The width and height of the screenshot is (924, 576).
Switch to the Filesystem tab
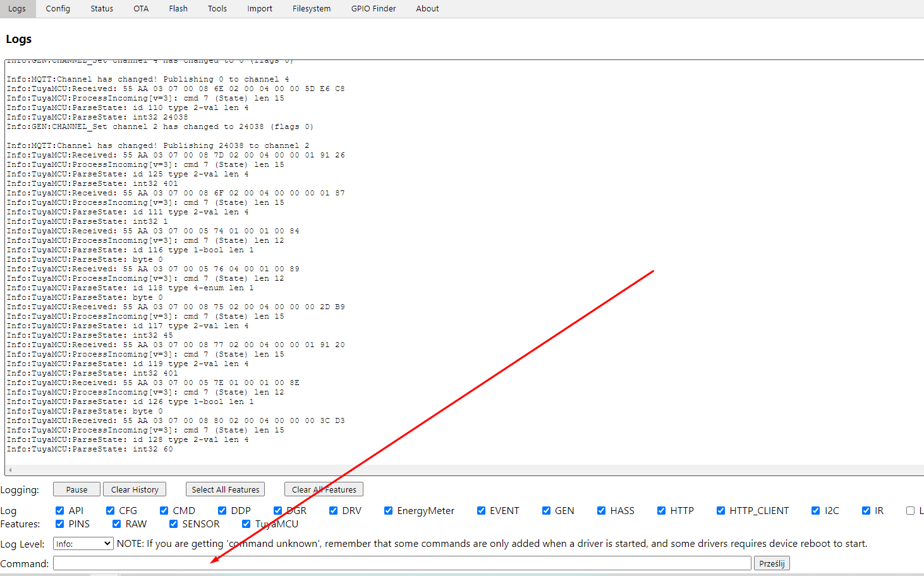point(311,8)
